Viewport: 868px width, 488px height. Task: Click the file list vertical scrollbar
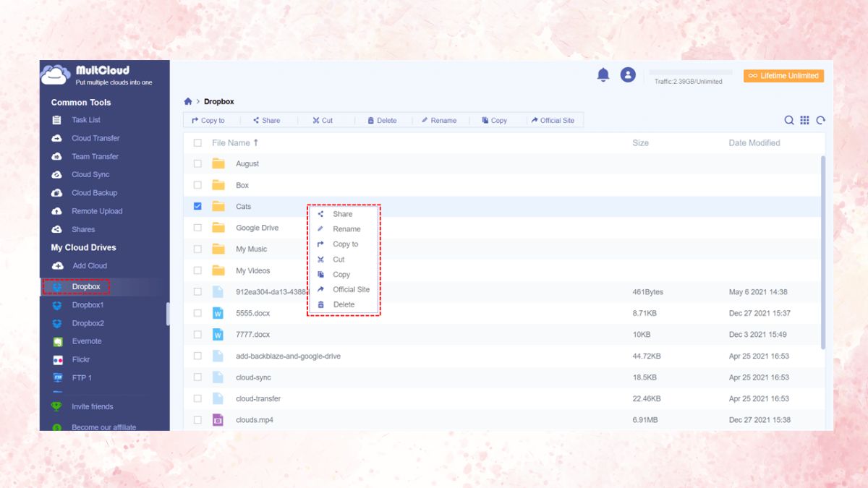(822, 252)
